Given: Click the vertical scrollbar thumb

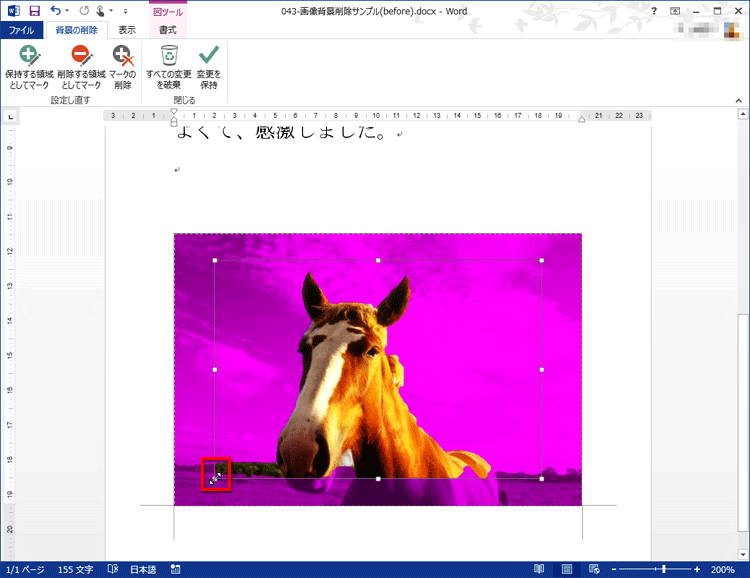Looking at the screenshot, I should pos(742,421).
